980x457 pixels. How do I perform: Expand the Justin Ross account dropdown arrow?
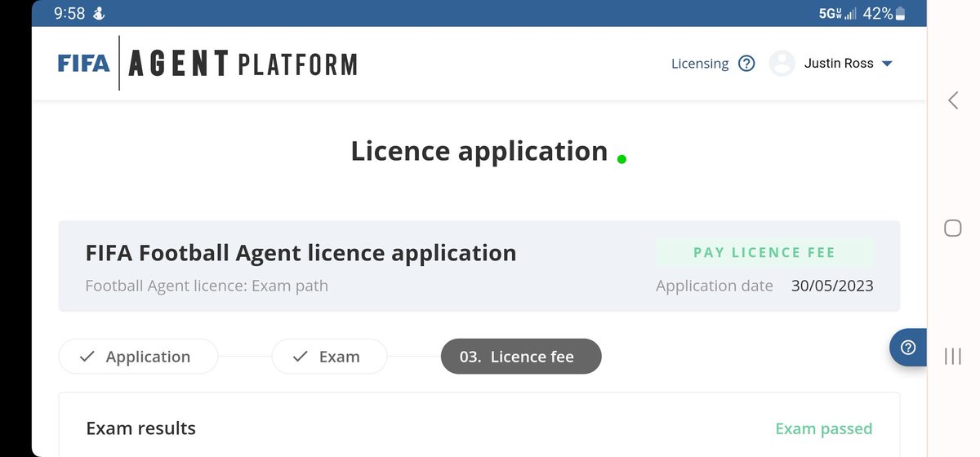pos(888,64)
